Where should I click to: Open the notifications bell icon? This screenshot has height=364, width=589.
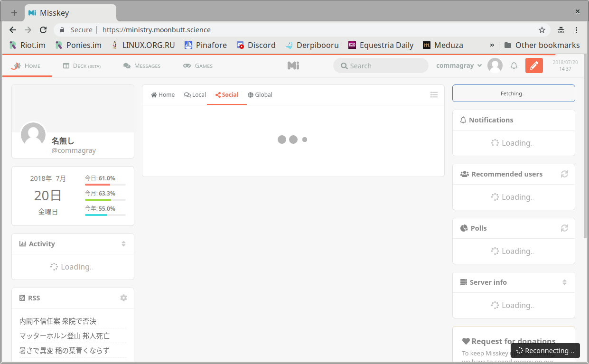point(514,66)
